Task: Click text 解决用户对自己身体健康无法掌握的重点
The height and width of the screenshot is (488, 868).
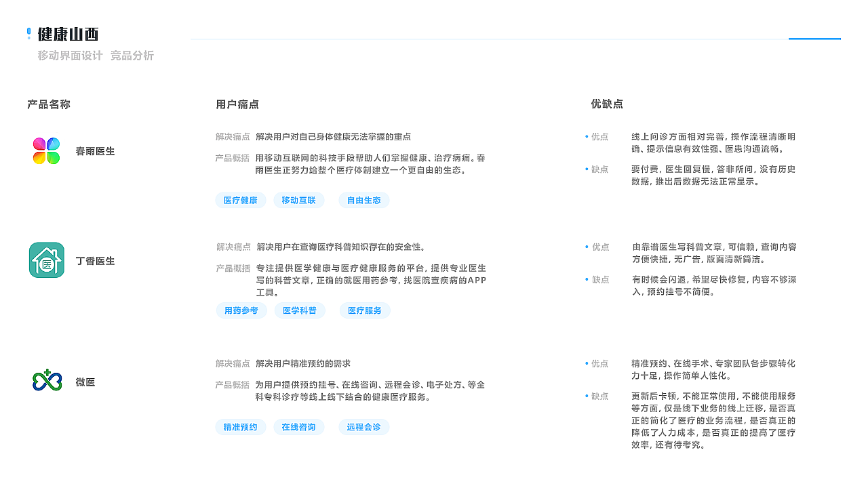Action: 334,136
